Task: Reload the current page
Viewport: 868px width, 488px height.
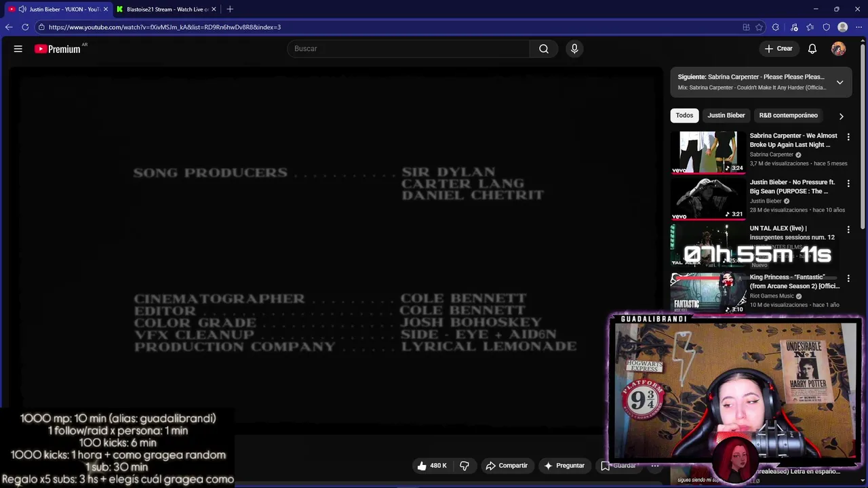Action: (x=25, y=27)
